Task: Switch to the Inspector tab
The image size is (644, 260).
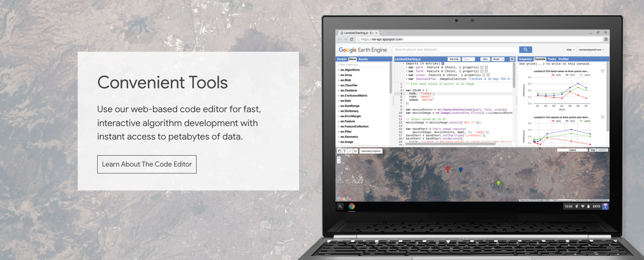Action: (525, 59)
